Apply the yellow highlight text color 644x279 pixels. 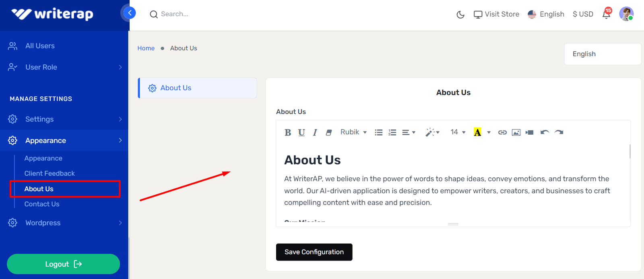[477, 132]
